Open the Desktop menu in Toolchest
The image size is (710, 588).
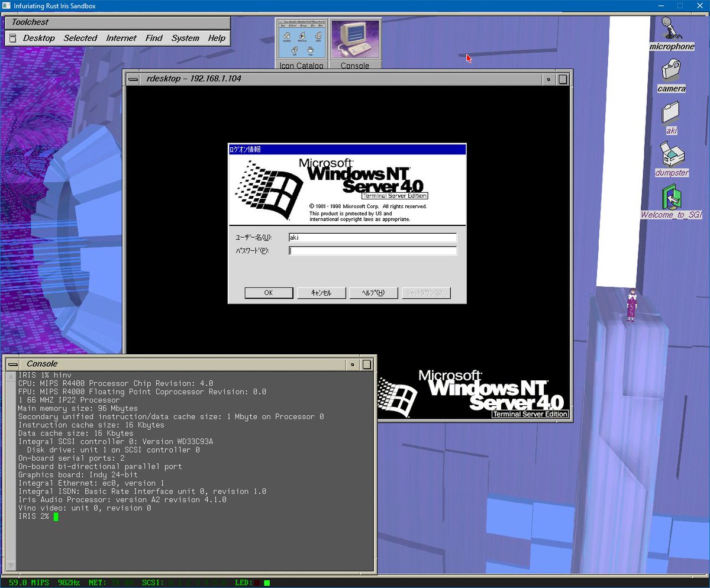(39, 38)
